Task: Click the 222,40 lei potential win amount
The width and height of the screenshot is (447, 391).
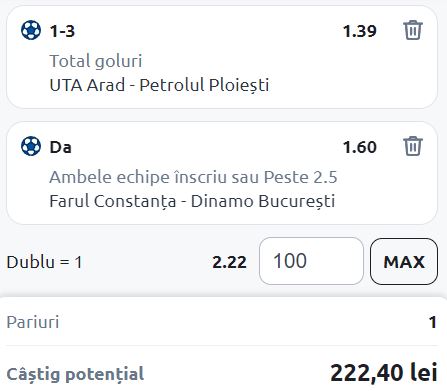Action: [384, 373]
